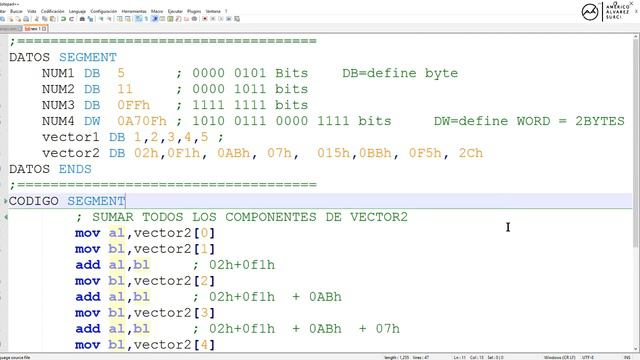The width and height of the screenshot is (640, 360).
Task: Click the Stop Recording macro icon
Action: (x=212, y=19)
